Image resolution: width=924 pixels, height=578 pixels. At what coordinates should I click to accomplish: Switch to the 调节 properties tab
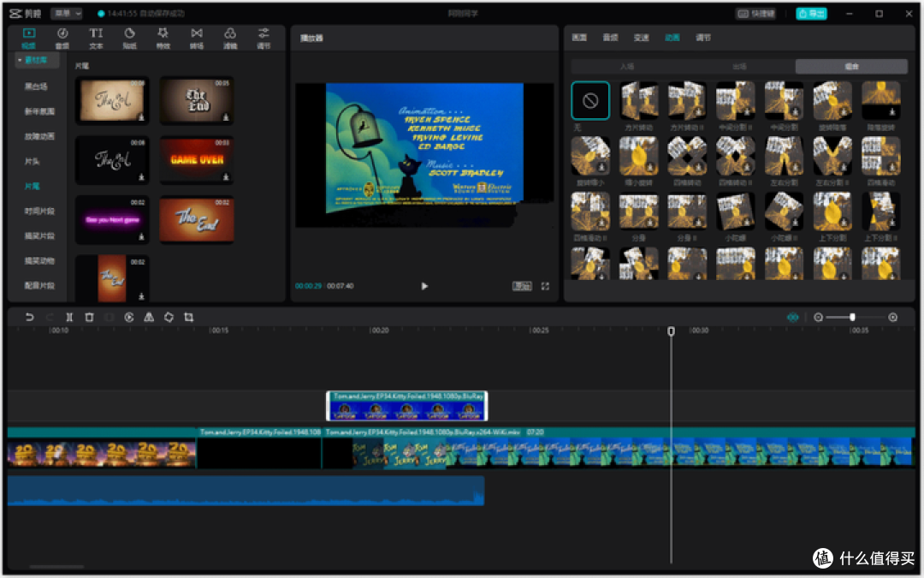click(x=703, y=38)
